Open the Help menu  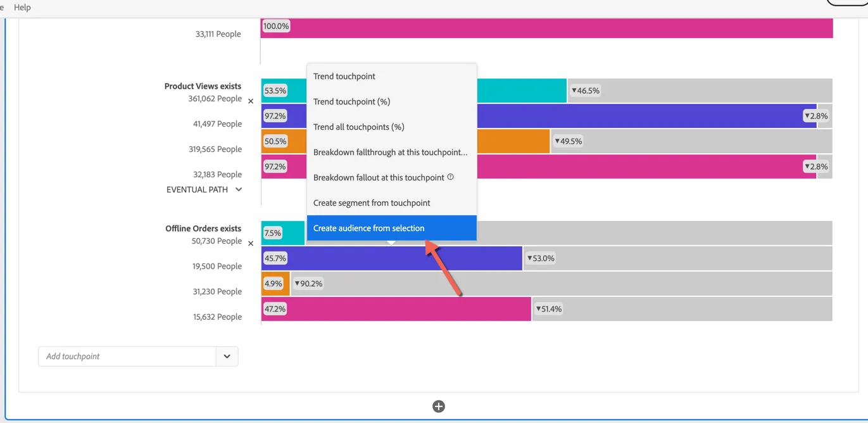tap(22, 8)
